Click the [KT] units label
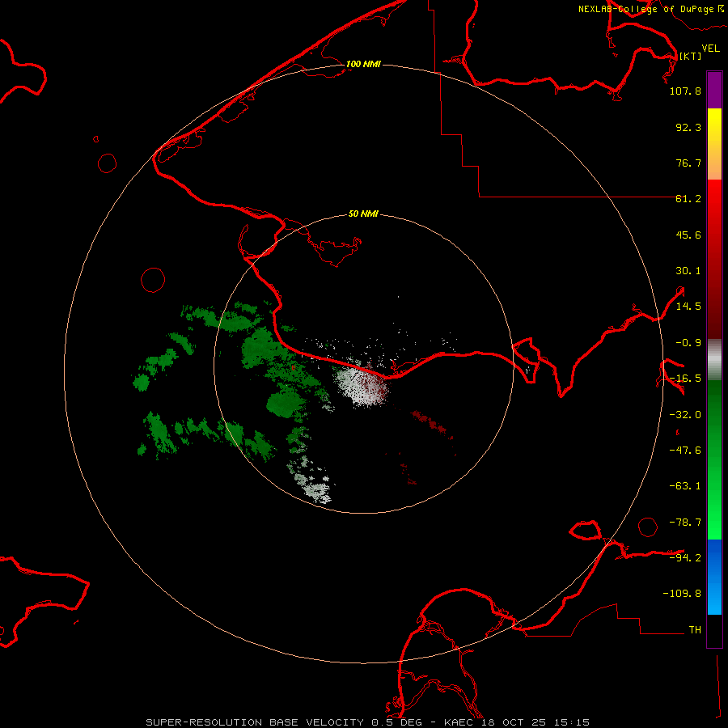 pyautogui.click(x=690, y=56)
